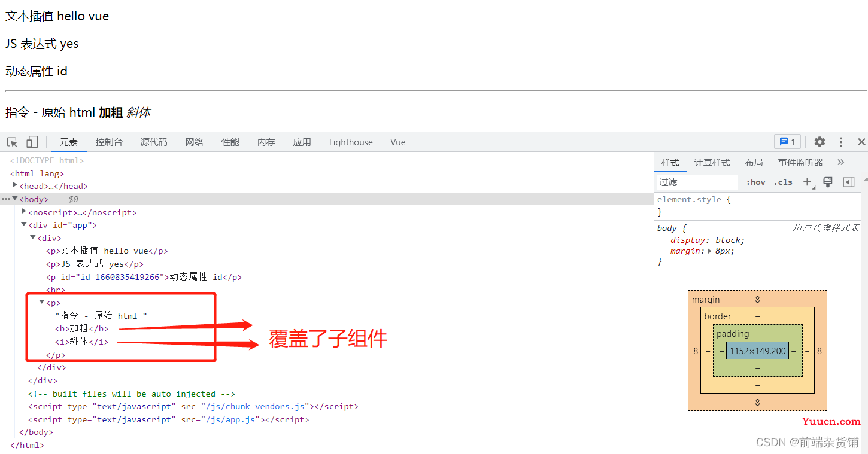Collapse the inner div node arrow
868x454 pixels.
click(33, 238)
